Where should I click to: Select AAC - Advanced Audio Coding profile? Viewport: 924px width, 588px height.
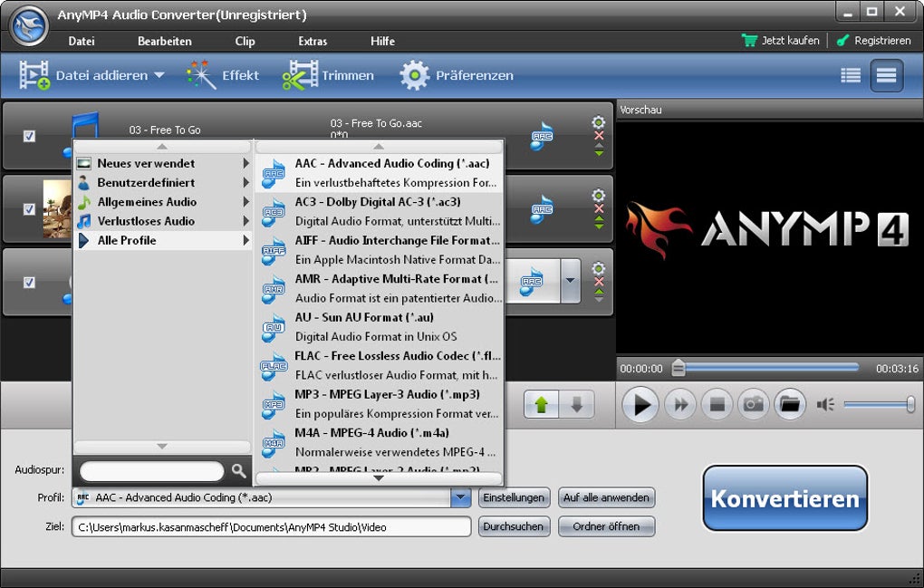click(380, 173)
